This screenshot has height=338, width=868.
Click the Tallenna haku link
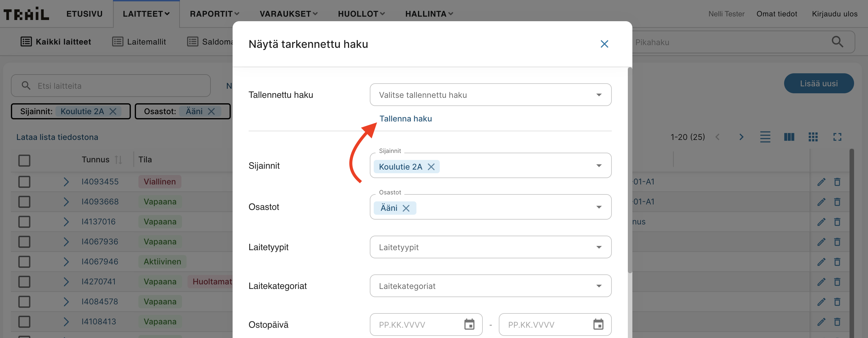(405, 119)
